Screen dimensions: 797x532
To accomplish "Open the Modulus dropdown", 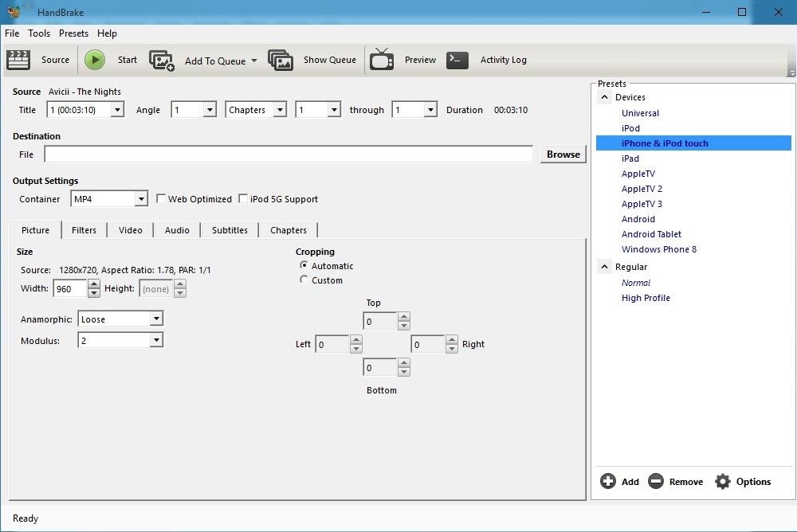I will 156,340.
